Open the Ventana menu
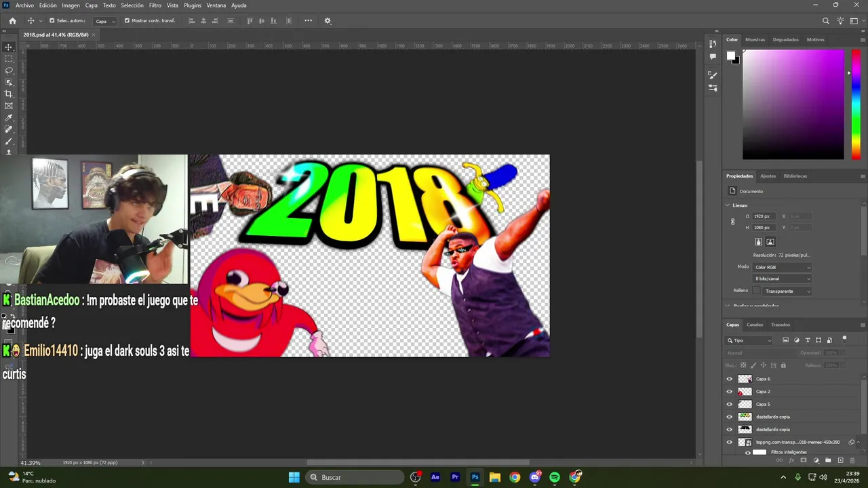Image resolution: width=868 pixels, height=488 pixels. coord(216,5)
